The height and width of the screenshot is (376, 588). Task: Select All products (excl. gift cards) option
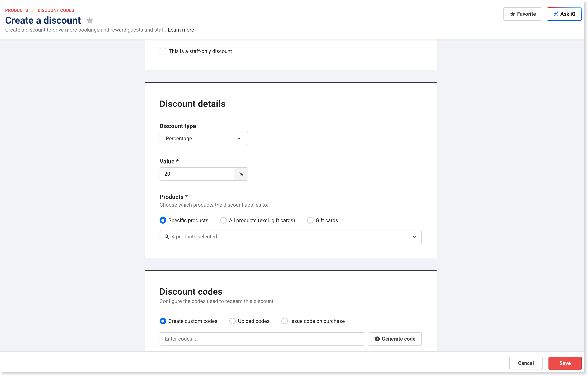coord(223,220)
